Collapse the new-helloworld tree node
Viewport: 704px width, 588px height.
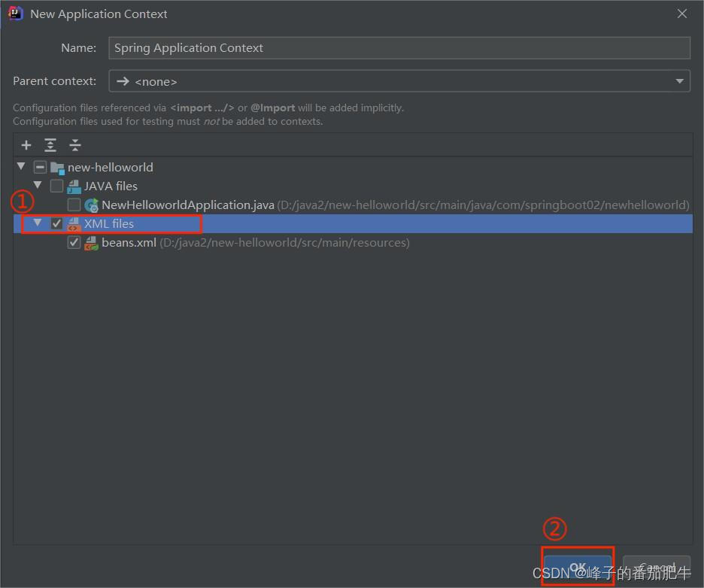[x=21, y=167]
